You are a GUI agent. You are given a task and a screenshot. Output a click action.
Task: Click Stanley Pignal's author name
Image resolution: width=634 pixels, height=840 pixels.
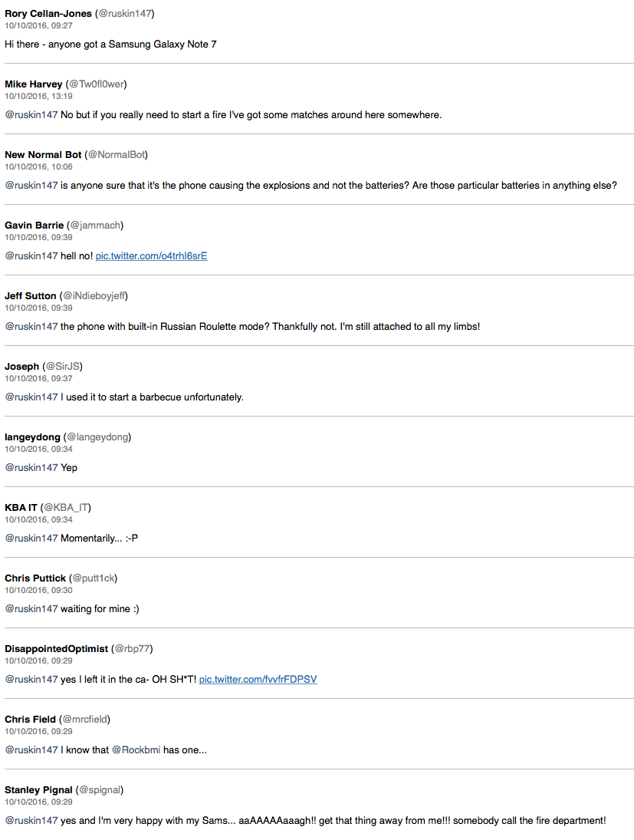38,790
